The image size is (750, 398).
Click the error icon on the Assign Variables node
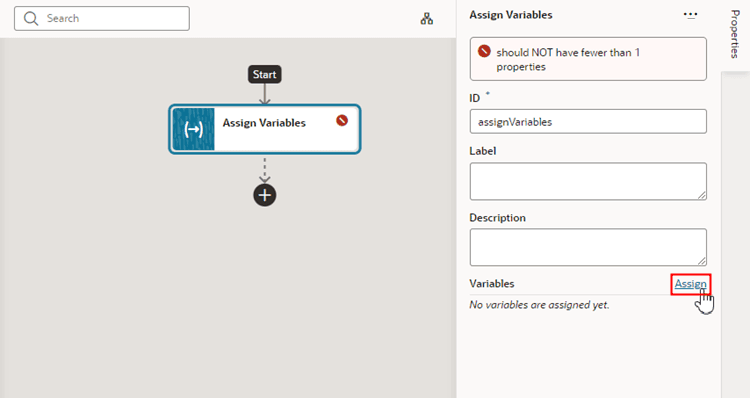342,120
